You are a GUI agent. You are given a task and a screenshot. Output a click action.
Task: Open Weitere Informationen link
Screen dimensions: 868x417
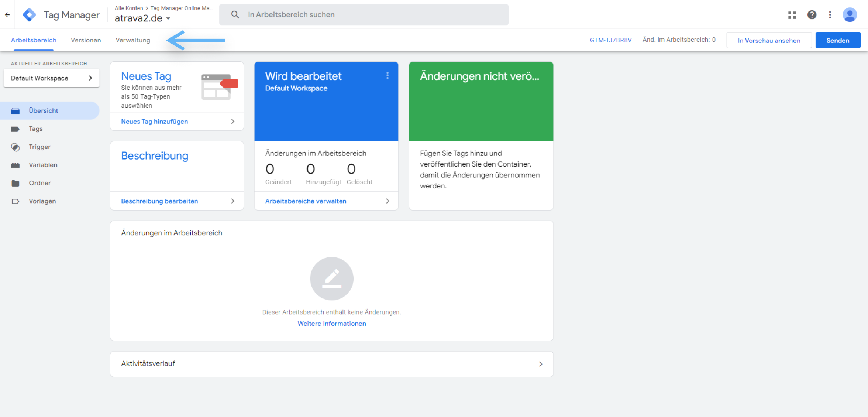pos(331,323)
